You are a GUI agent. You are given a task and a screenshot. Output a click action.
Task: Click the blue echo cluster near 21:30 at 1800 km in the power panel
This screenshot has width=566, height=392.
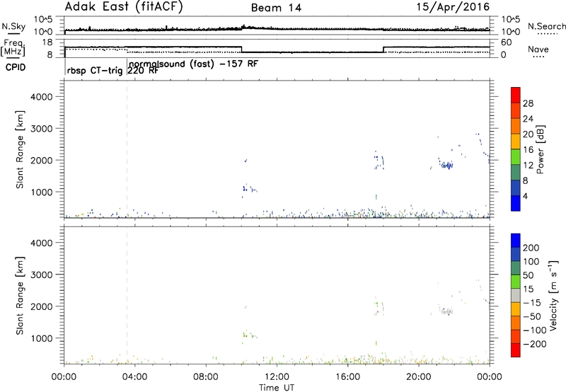447,166
